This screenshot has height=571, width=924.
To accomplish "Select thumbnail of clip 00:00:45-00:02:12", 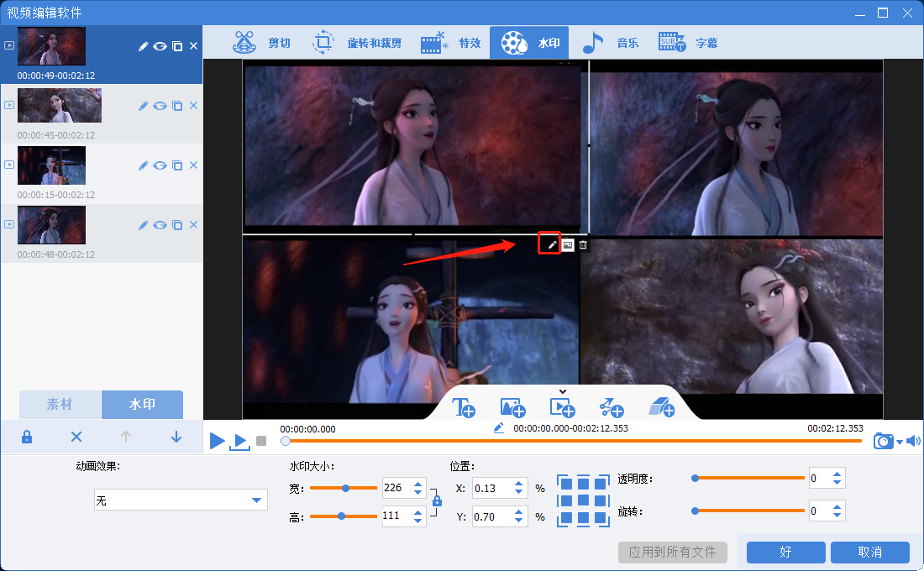I will coord(60,106).
